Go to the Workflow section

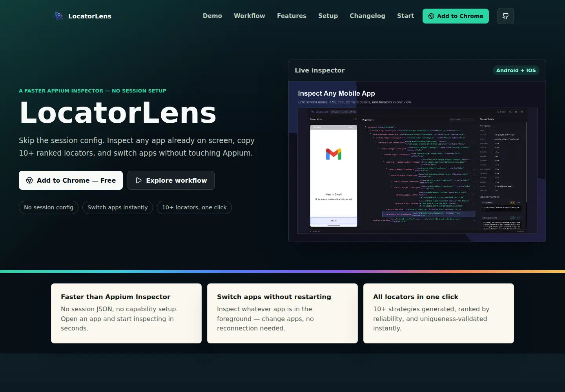pos(250,16)
